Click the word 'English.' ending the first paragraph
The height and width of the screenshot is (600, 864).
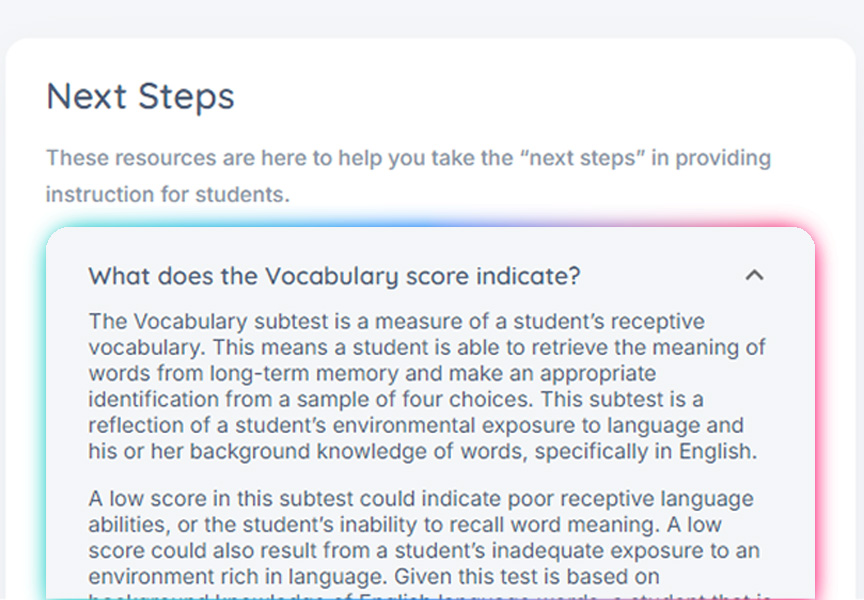pyautogui.click(x=718, y=452)
